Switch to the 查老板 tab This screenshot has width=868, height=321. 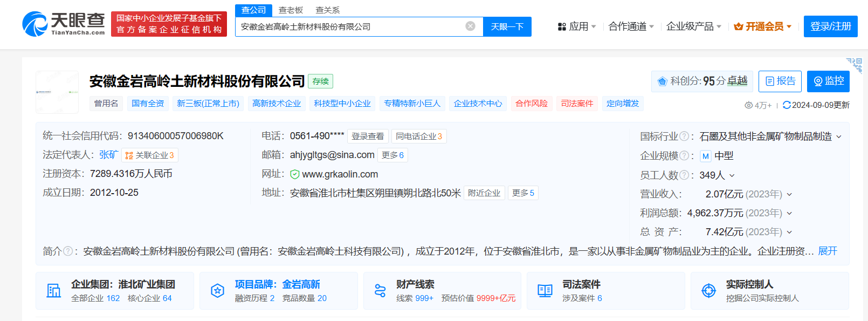pyautogui.click(x=291, y=10)
